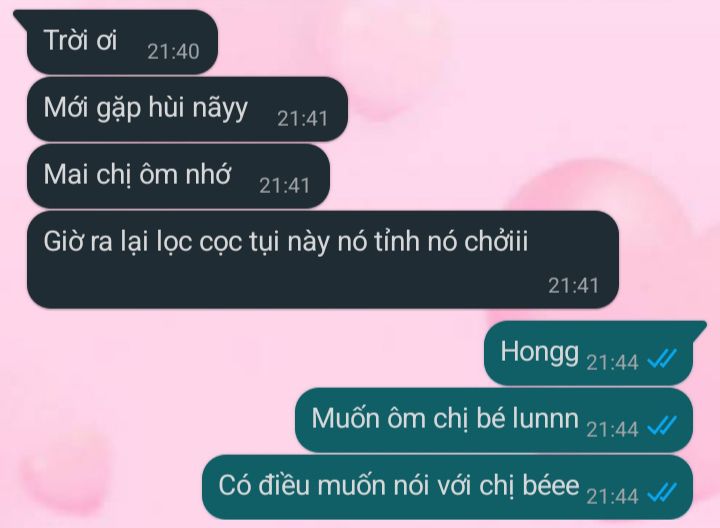Image resolution: width=720 pixels, height=528 pixels.
Task: Click the double check mark on "Muốn ôm chị bé lunnn"
Action: coord(662,426)
